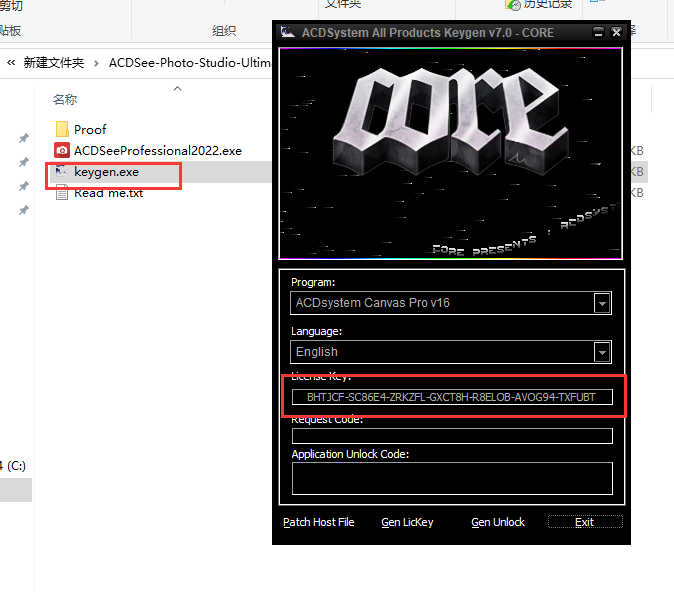
Task: Click the keygen.exe file icon
Action: click(x=62, y=172)
